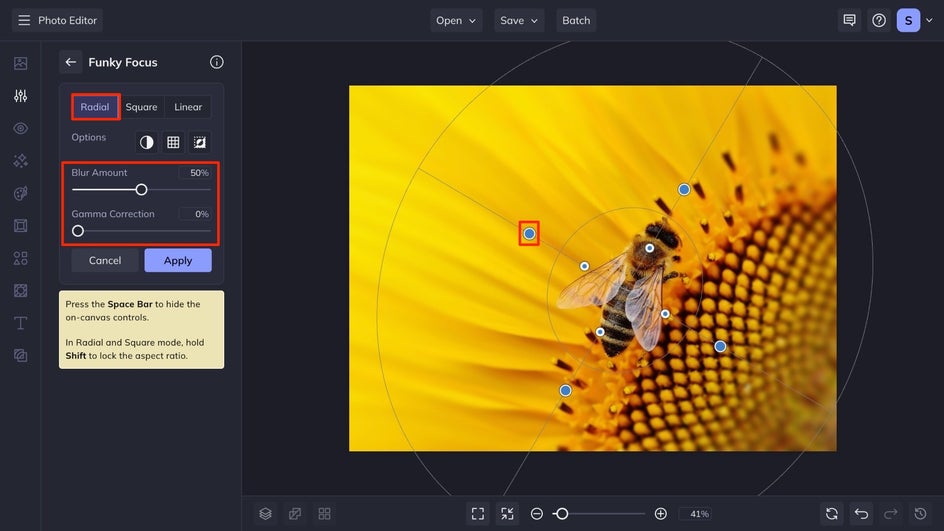This screenshot has width=944, height=531.
Task: Click the shrink-to-fit arrows icon
Action: click(508, 514)
